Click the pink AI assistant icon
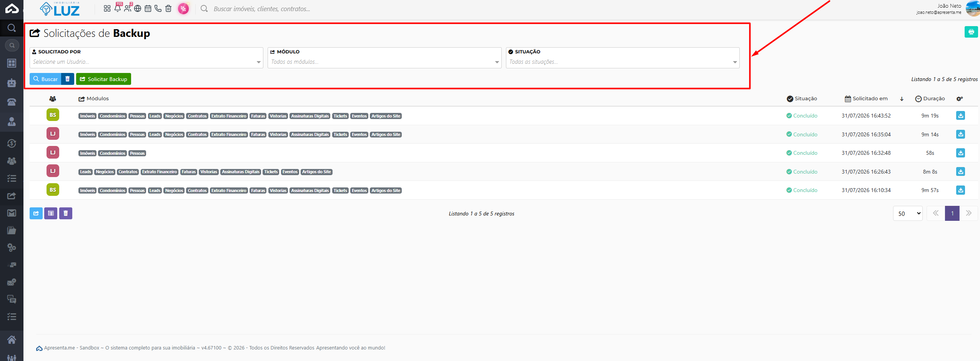The width and height of the screenshot is (980, 361). tap(183, 8)
